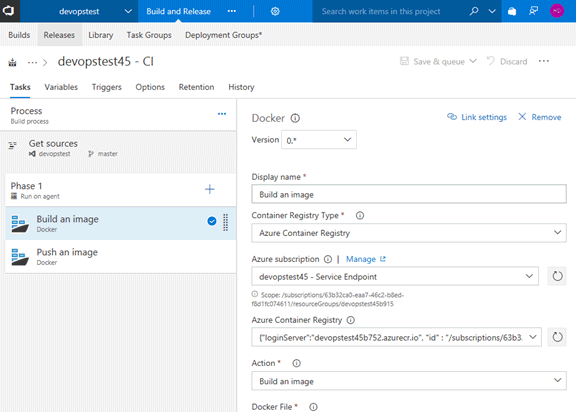This screenshot has height=412, width=576.
Task: Expand the breadcrumb ellipsis
Action: pyautogui.click(x=32, y=62)
